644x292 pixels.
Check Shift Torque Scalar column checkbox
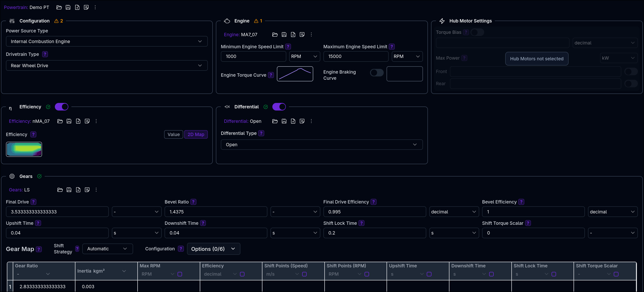click(x=616, y=274)
